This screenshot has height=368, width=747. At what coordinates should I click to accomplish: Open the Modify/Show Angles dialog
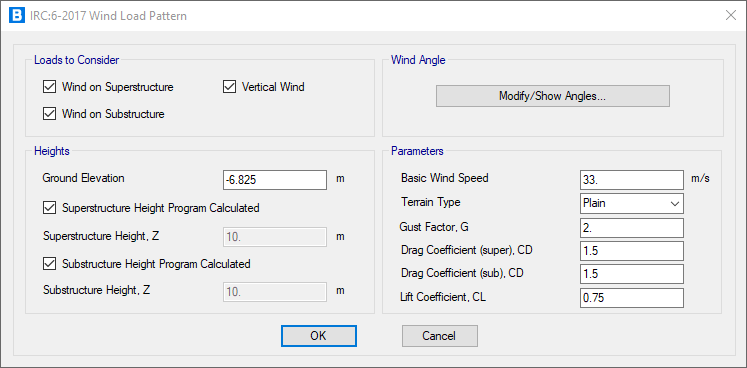[x=553, y=96]
